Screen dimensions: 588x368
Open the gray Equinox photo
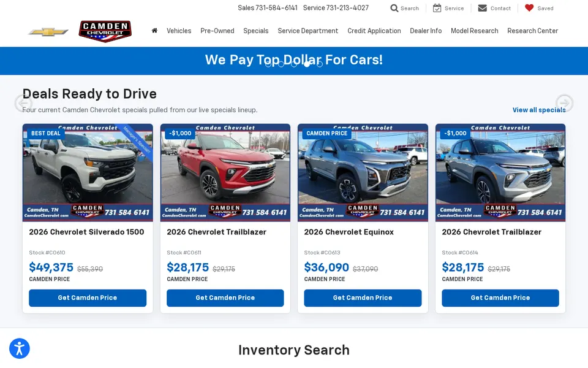[x=363, y=172]
